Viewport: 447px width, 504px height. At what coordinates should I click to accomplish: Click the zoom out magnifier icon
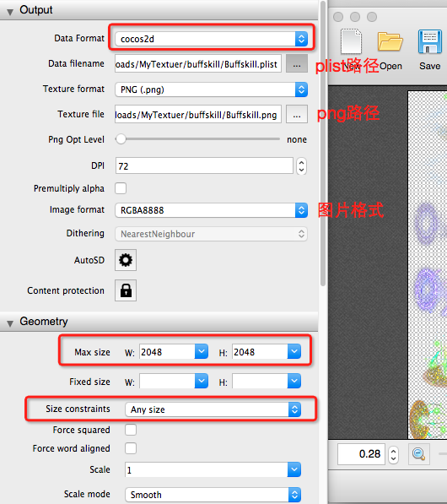coord(418,454)
